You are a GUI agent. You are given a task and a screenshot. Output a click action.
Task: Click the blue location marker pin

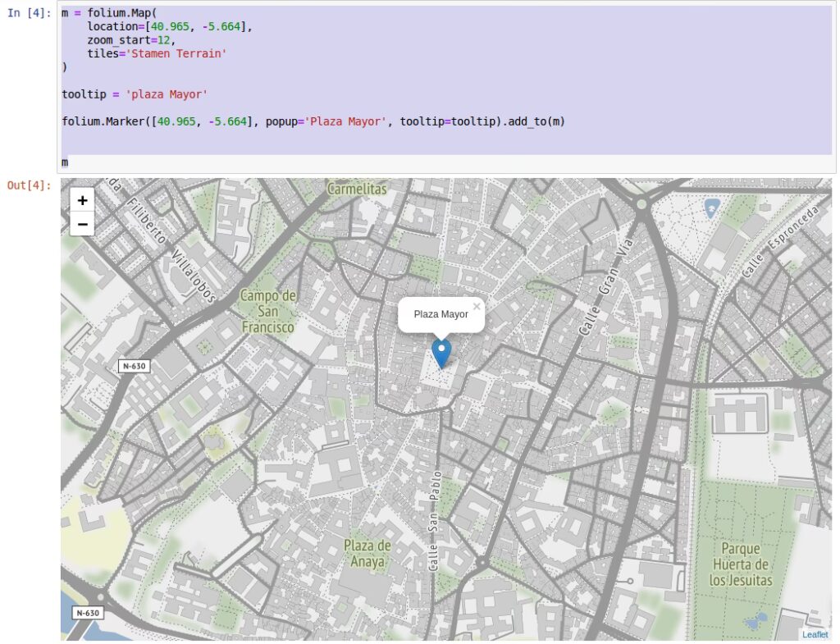click(x=441, y=352)
